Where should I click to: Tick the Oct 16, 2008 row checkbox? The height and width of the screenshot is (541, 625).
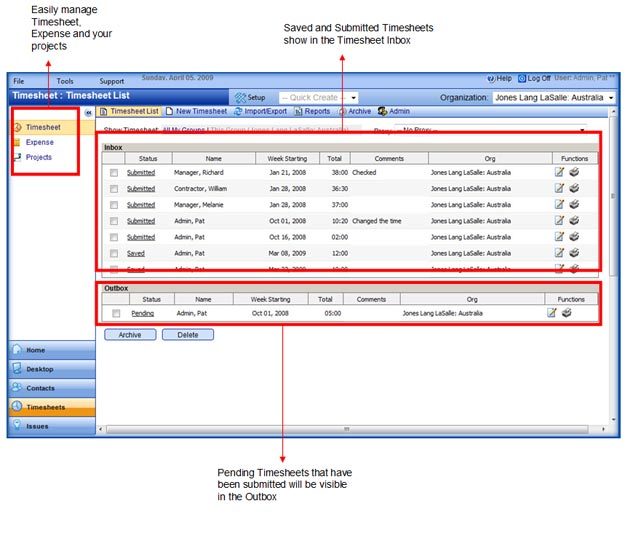114,237
